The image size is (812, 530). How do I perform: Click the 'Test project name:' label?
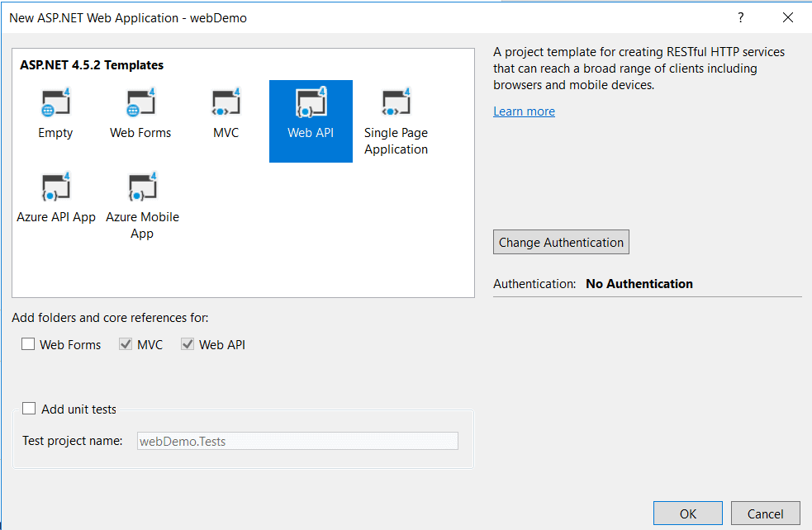click(73, 441)
